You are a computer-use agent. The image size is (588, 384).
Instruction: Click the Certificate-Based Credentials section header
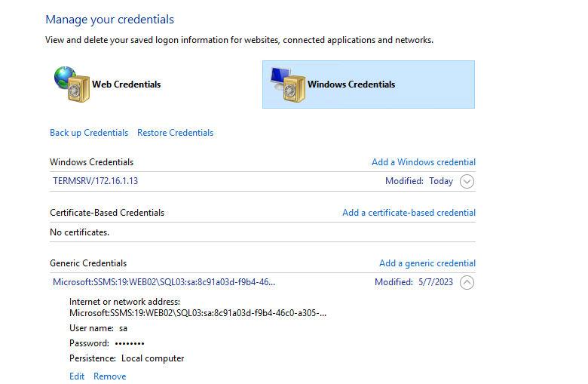tap(107, 213)
